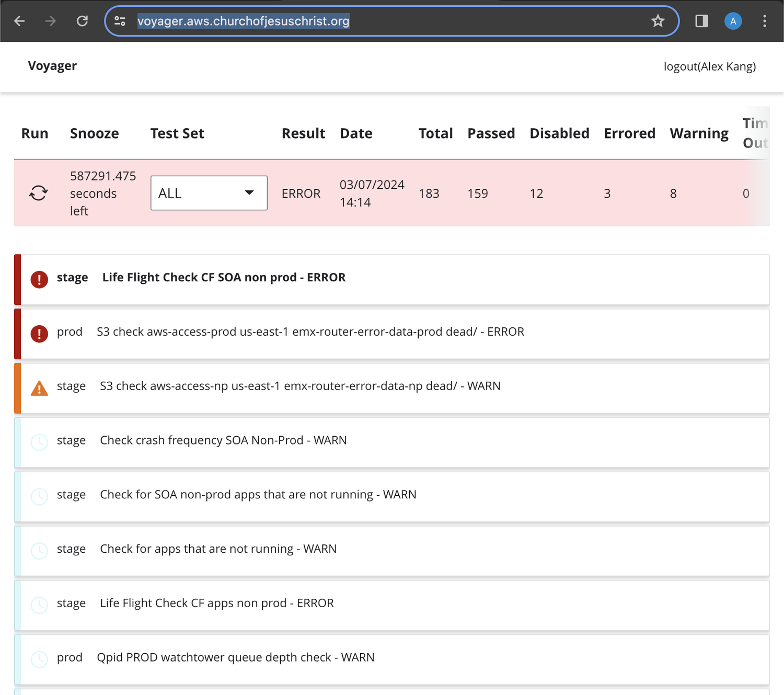
Task: Click the red error icon for Life Flight Check CF SOA
Action: (39, 279)
